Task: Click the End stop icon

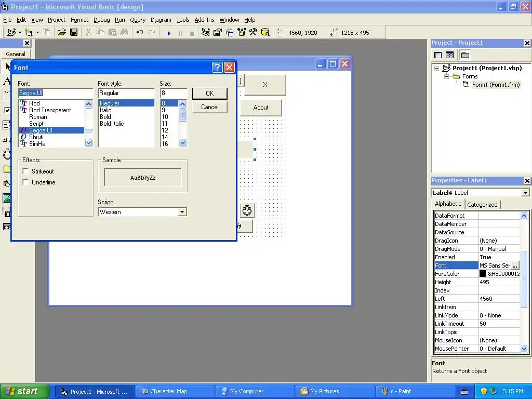Action: (192, 33)
